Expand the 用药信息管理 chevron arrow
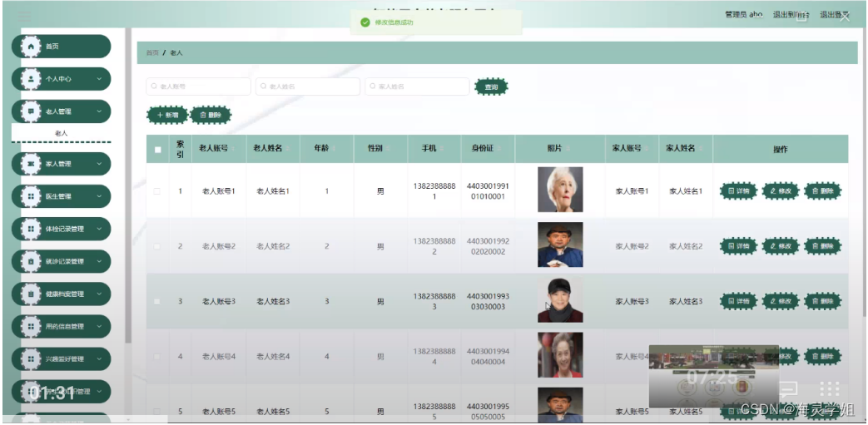868x425 pixels. click(x=99, y=327)
